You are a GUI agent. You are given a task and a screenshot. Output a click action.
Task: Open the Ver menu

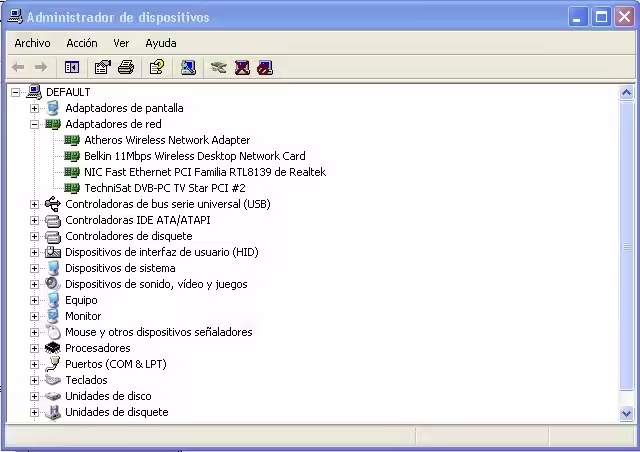(x=121, y=43)
